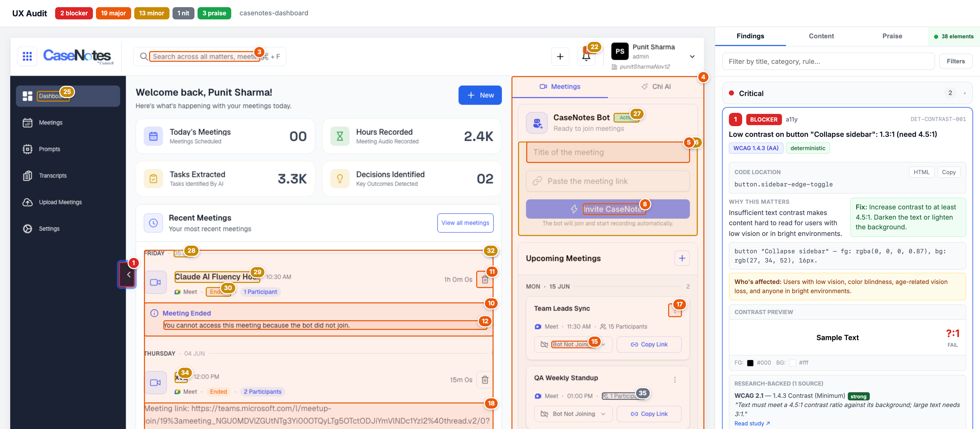This screenshot has width=980, height=429.
Task: Click the Hours Recorded hourglass icon
Action: point(340,136)
